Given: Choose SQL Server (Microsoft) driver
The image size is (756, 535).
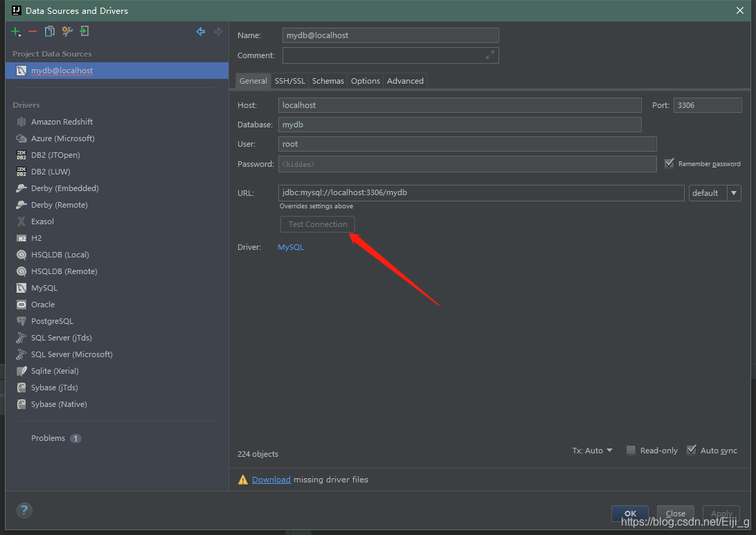Looking at the screenshot, I should click(72, 355).
